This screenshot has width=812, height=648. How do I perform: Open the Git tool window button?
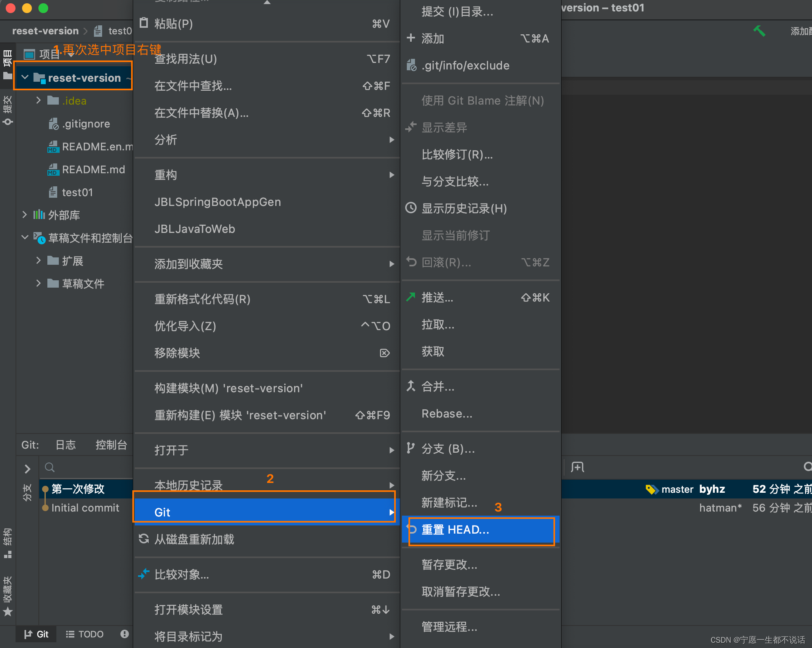point(36,634)
